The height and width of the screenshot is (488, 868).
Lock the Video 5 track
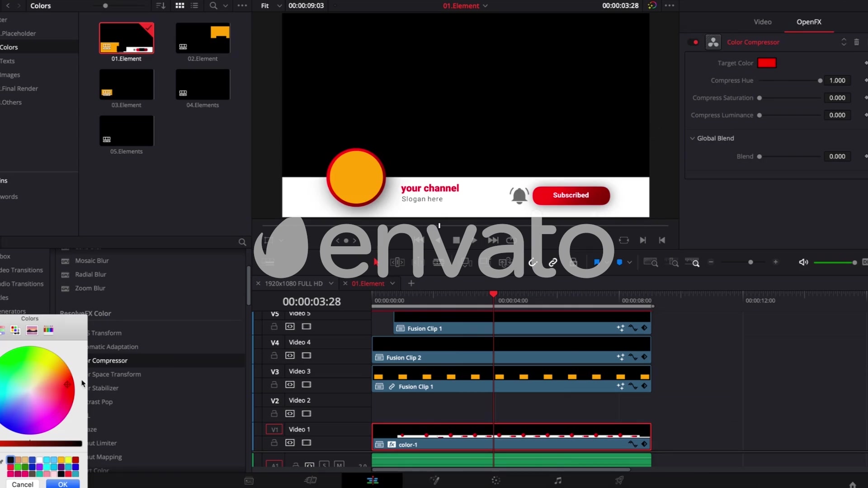click(274, 326)
